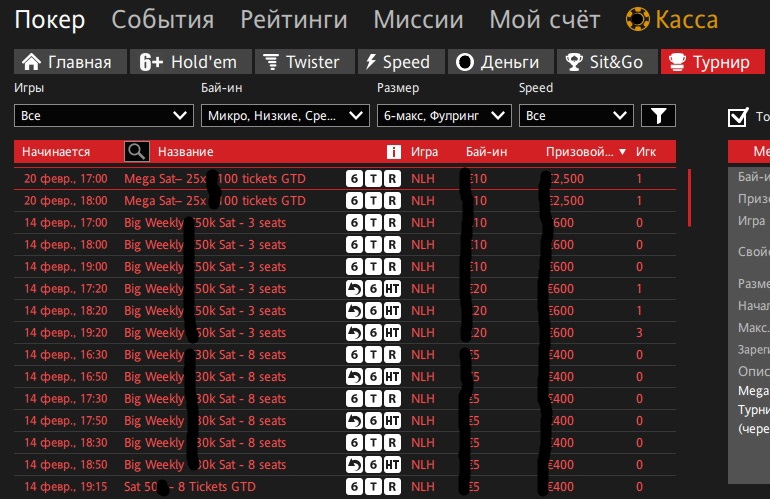Switch to the Sit&Go tab
This screenshot has height=499, width=770.
(x=607, y=62)
